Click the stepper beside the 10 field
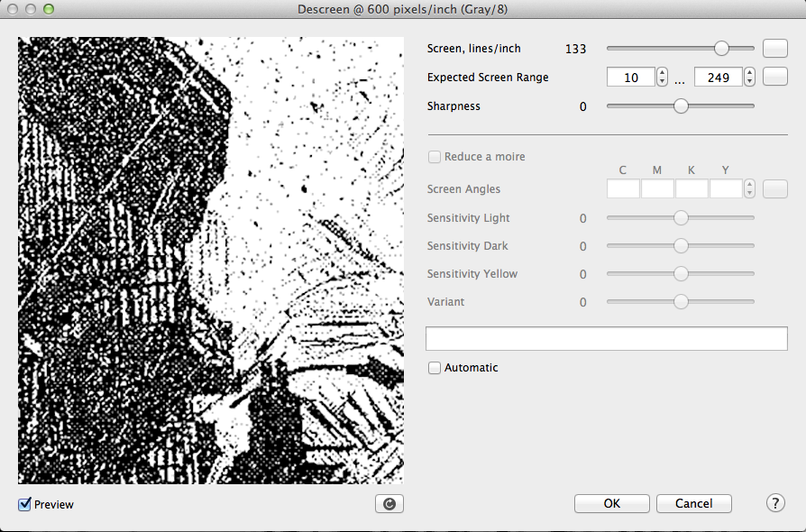 tap(662, 78)
